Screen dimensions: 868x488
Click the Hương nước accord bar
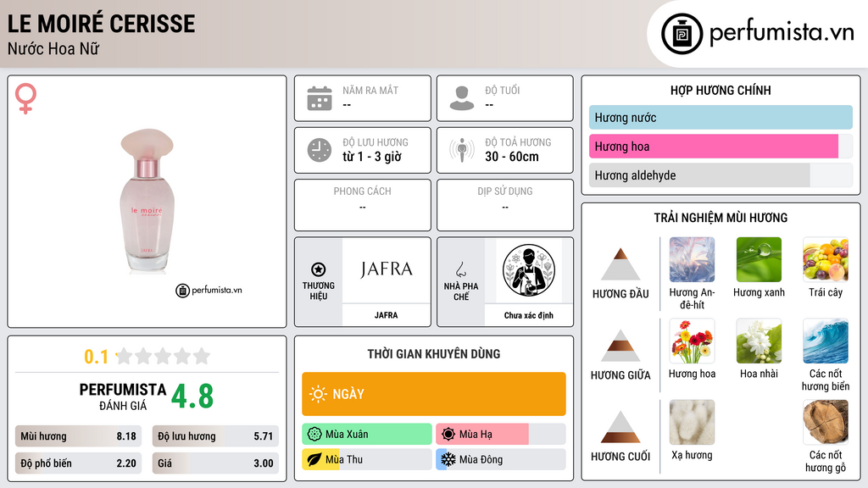coord(721,117)
